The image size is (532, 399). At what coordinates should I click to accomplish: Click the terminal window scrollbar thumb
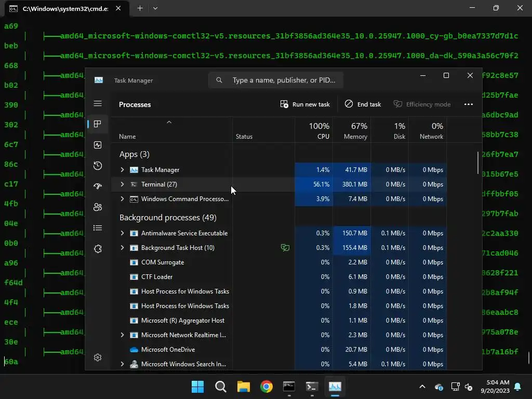click(x=528, y=358)
